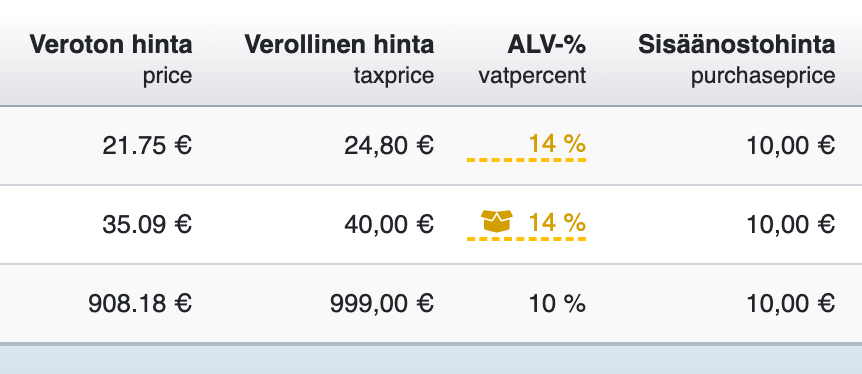
Task: Open the second row's dashed 14 % VAT link
Action: click(x=526, y=224)
